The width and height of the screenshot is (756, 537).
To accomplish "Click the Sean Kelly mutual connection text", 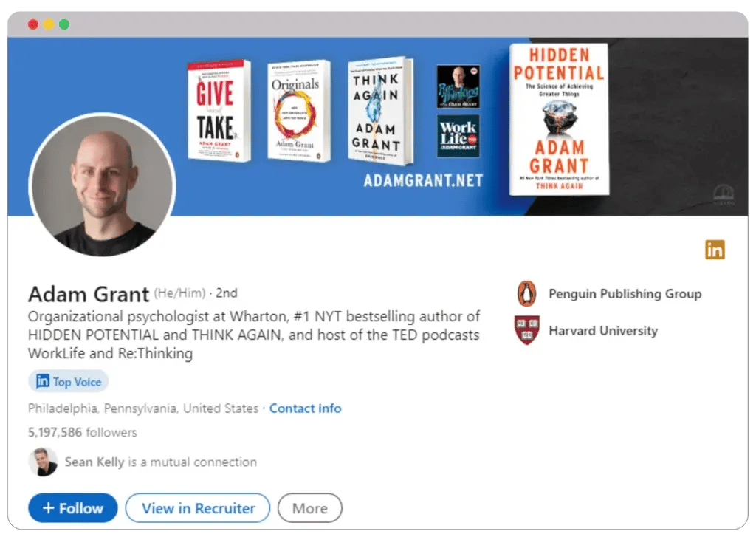I will point(160,462).
